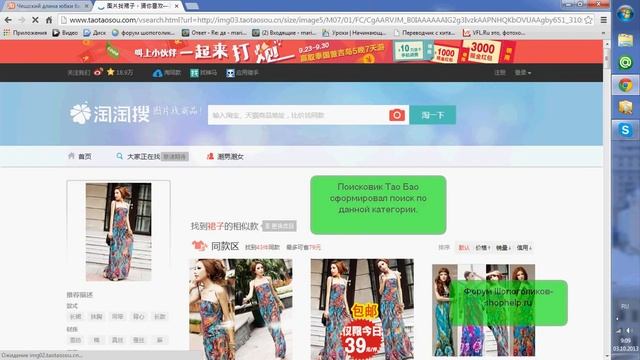The height and width of the screenshot is (360, 640).
Task: Click the red shirt icon beside 同款区
Action: coord(199,246)
